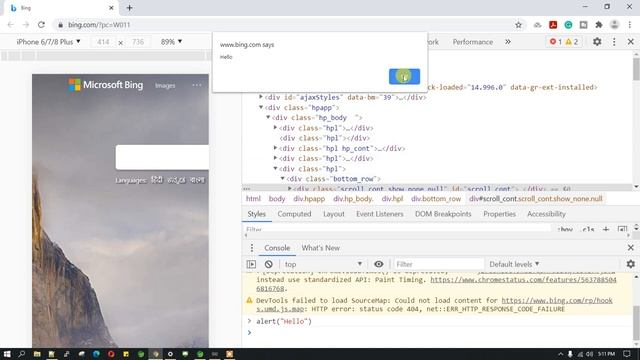Select the empty hpl div line
The width and height of the screenshot is (640, 360).
[324, 138]
